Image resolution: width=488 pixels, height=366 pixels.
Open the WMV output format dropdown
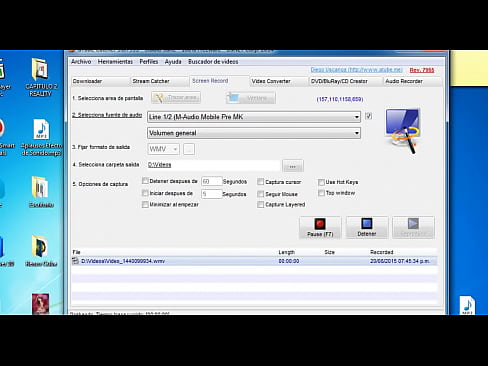pos(163,149)
